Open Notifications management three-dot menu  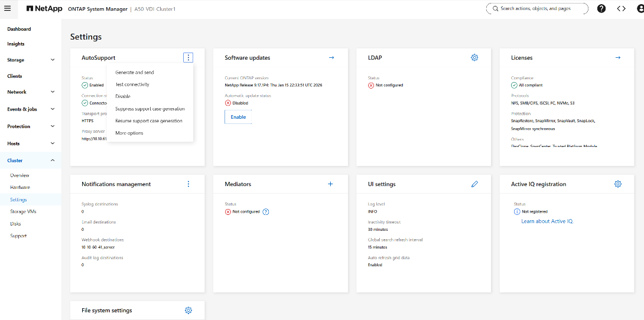(x=188, y=184)
